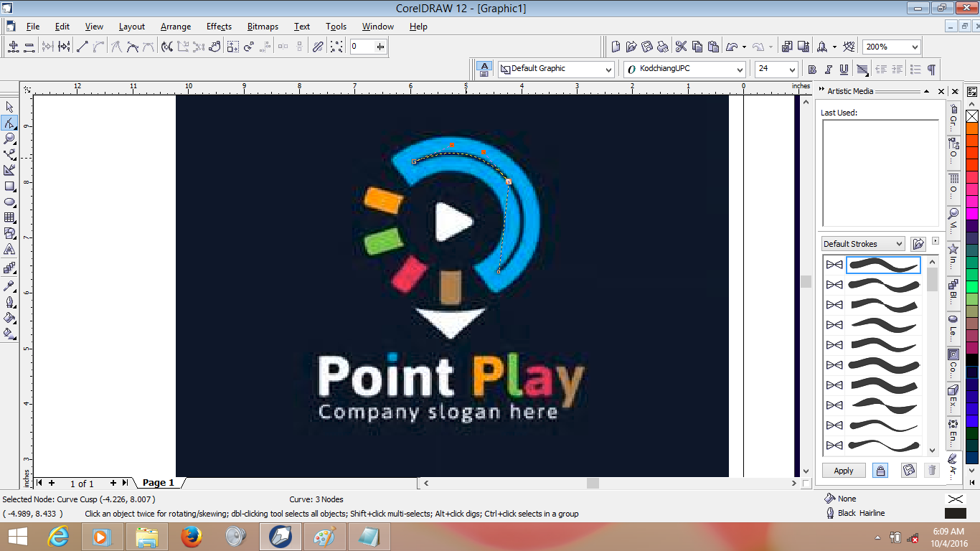Select the Shape (node edit) tool
This screenshot has width=980, height=551.
pyautogui.click(x=10, y=123)
